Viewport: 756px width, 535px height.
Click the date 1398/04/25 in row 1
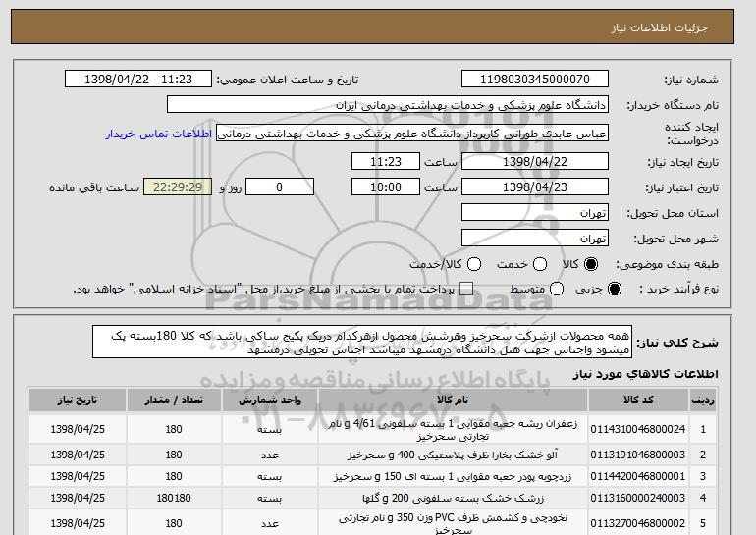click(78, 429)
